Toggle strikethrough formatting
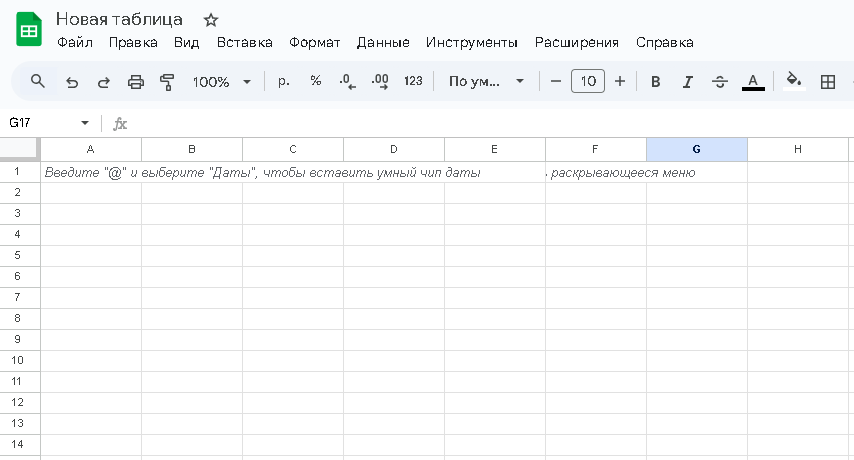This screenshot has width=854, height=460. click(719, 82)
